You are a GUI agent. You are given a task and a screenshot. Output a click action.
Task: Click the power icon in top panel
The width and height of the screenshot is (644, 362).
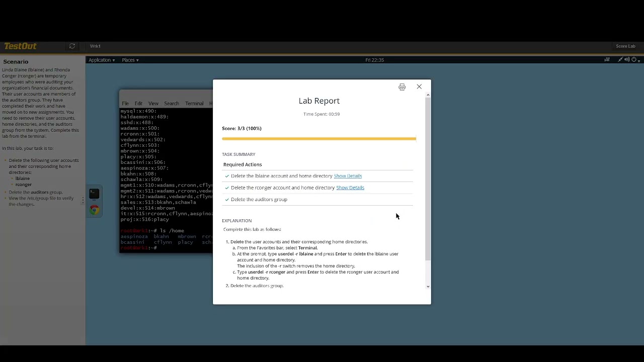[633, 60]
